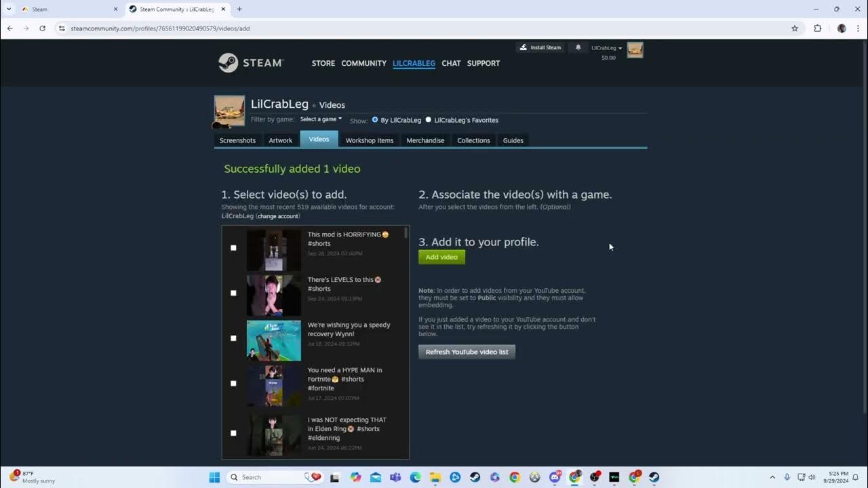Switch to the Merchandise tab

point(425,140)
